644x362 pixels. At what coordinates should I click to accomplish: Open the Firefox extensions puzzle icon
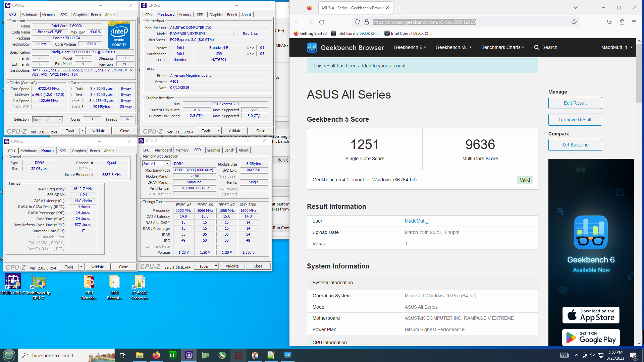coord(622,22)
